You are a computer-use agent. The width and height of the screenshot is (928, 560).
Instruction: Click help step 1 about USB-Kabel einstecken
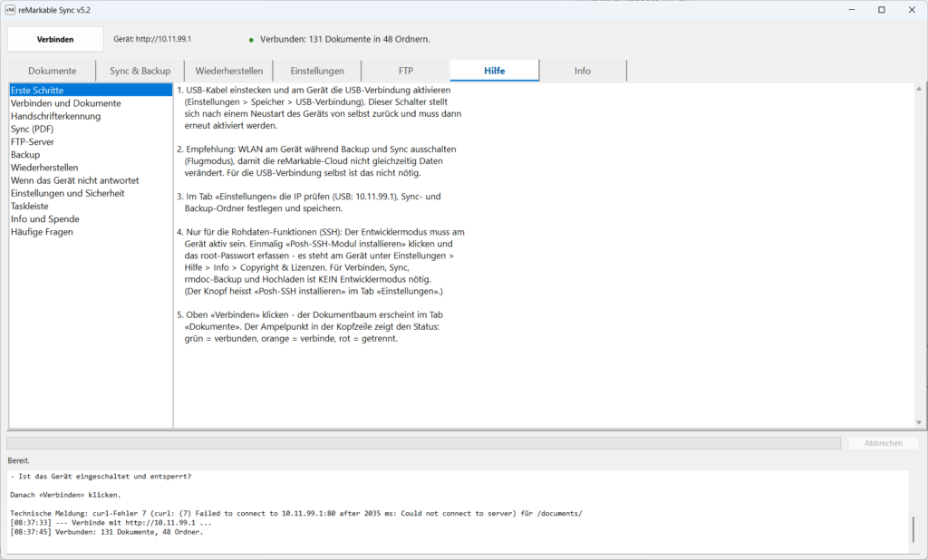click(319, 108)
